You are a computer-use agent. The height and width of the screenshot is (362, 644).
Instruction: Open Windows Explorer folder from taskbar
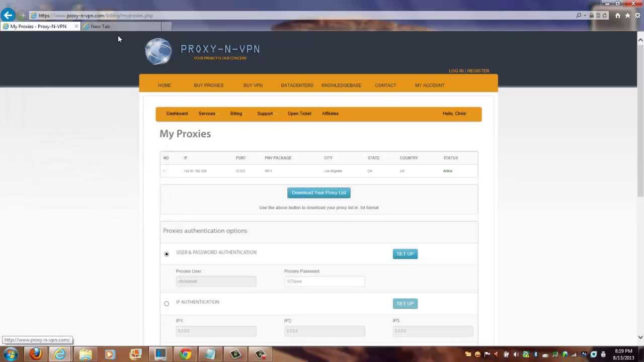(x=86, y=354)
